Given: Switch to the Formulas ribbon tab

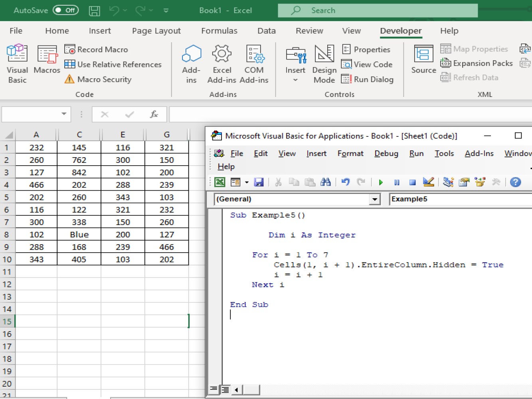Looking at the screenshot, I should point(219,31).
